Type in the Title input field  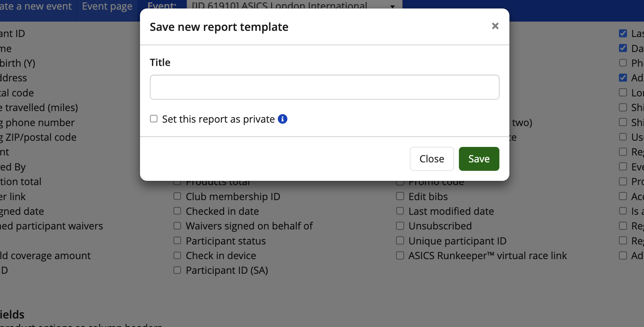(x=324, y=87)
